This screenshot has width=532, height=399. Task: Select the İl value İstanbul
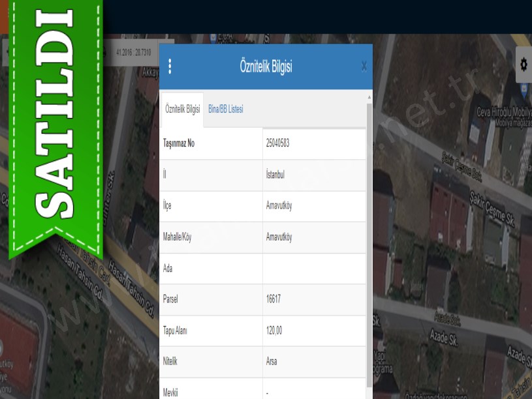[275, 175]
